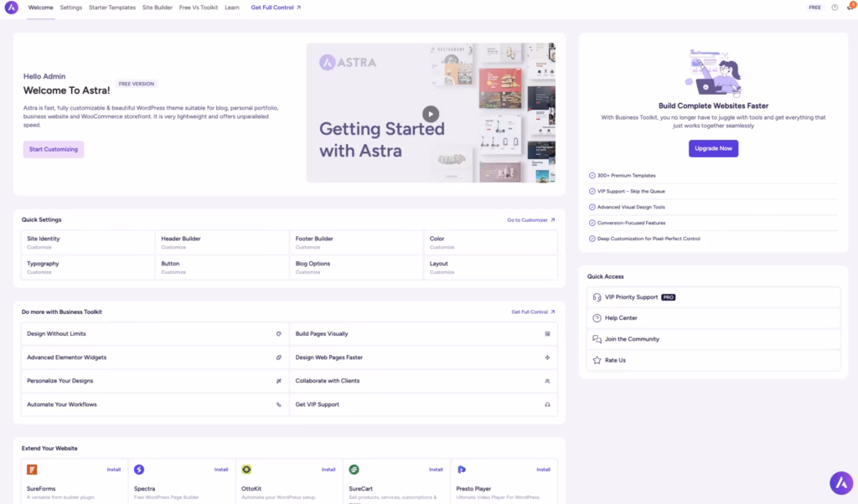Click the floating Astra bubble icon
Screen dimensions: 858x504
click(x=841, y=483)
